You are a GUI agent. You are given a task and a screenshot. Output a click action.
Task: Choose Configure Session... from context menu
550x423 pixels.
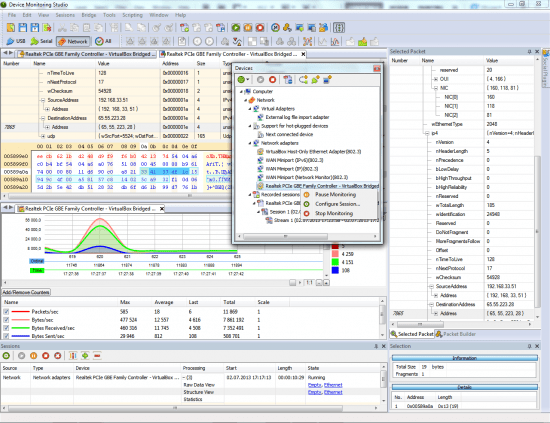pyautogui.click(x=337, y=204)
